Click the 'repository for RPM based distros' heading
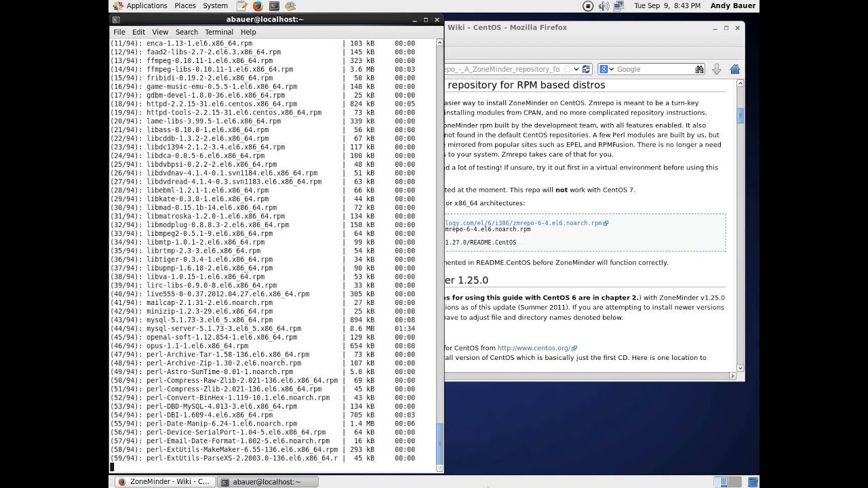This screenshot has height=488, width=868. [526, 85]
